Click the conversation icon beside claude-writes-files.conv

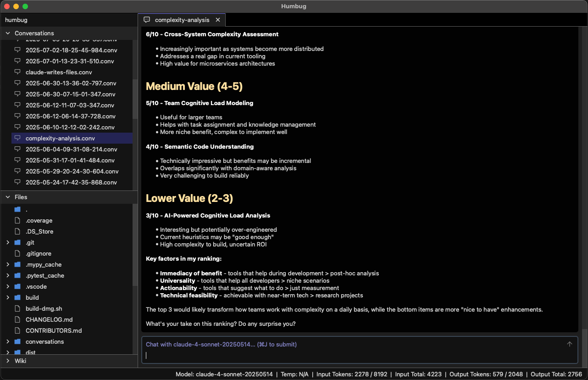click(x=17, y=72)
